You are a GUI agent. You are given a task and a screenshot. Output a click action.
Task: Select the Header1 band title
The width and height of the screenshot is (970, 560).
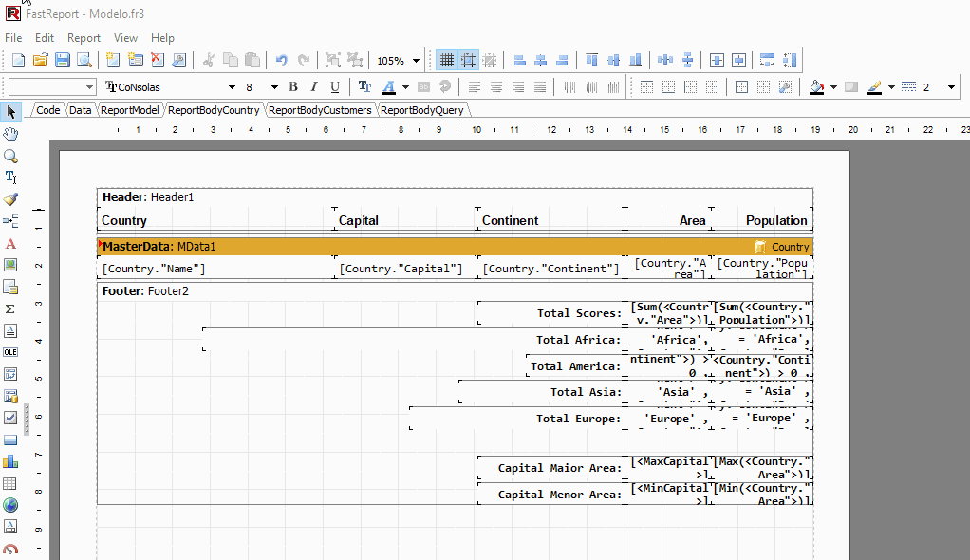click(x=148, y=196)
